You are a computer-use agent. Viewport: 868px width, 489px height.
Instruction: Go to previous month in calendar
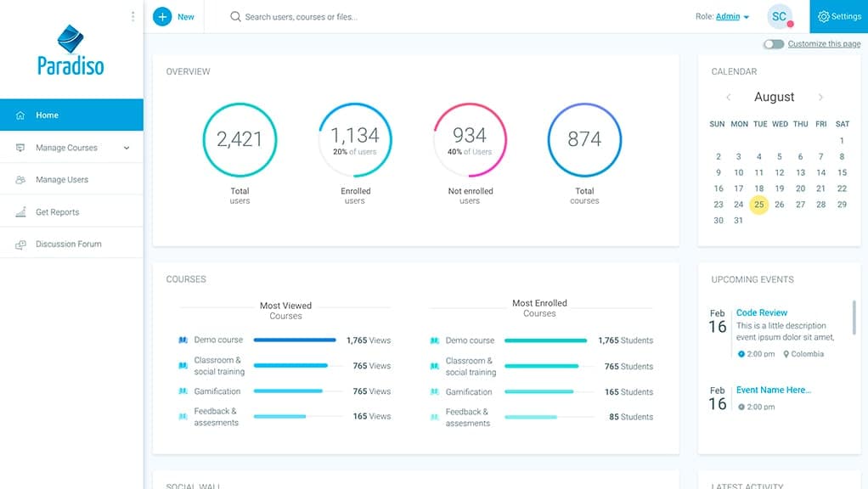coord(729,98)
